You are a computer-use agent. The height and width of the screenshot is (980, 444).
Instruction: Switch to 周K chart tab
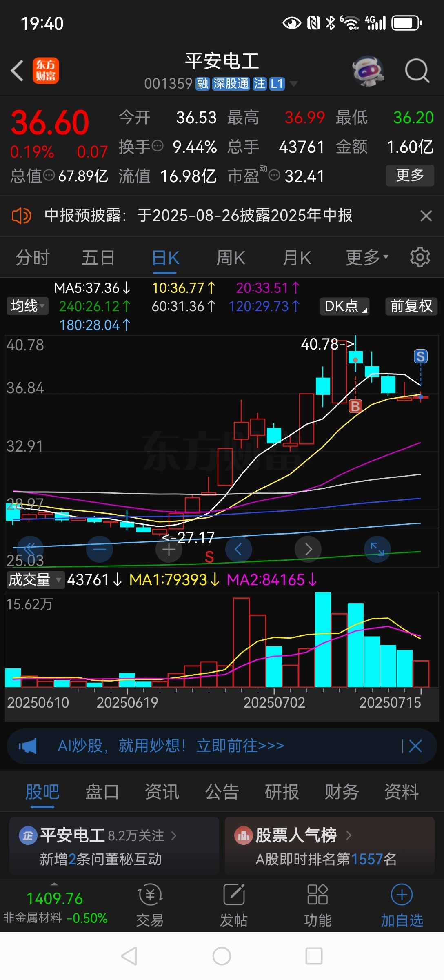[231, 258]
